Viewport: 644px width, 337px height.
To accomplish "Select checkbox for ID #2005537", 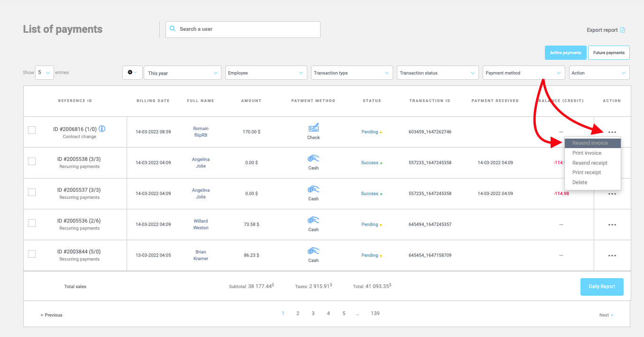I will click(x=32, y=192).
